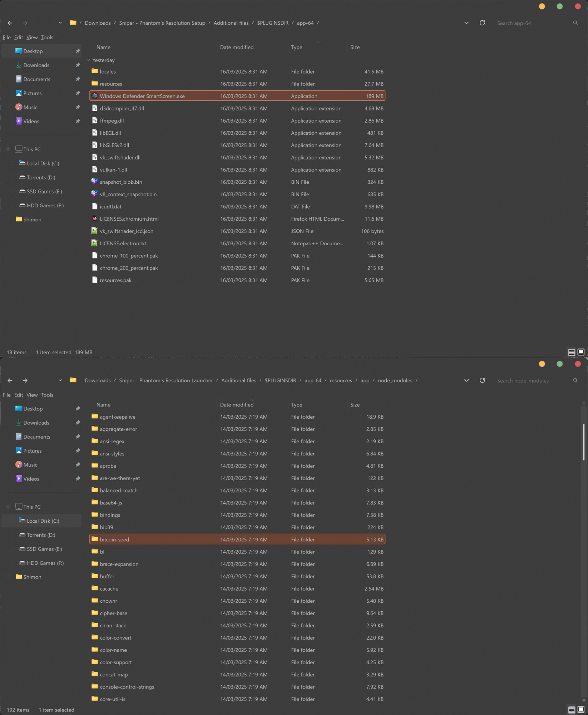Toggle the pin next to Music in the app-64 sidebar

click(x=78, y=107)
